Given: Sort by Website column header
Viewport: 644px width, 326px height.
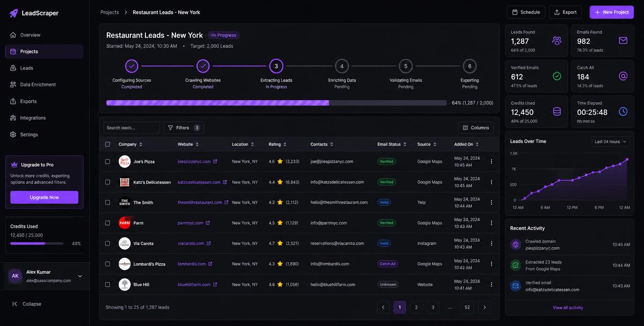Looking at the screenshot, I should tap(188, 144).
